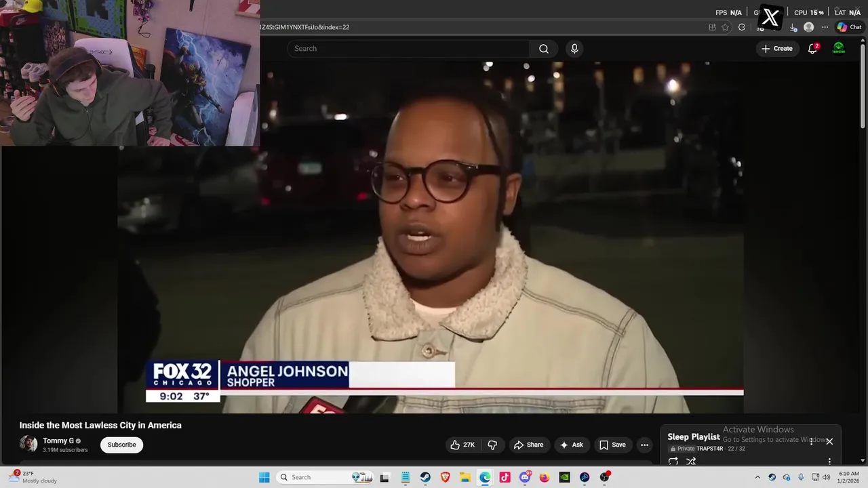Open Brave browser from the taskbar
868x488 pixels.
[445, 477]
